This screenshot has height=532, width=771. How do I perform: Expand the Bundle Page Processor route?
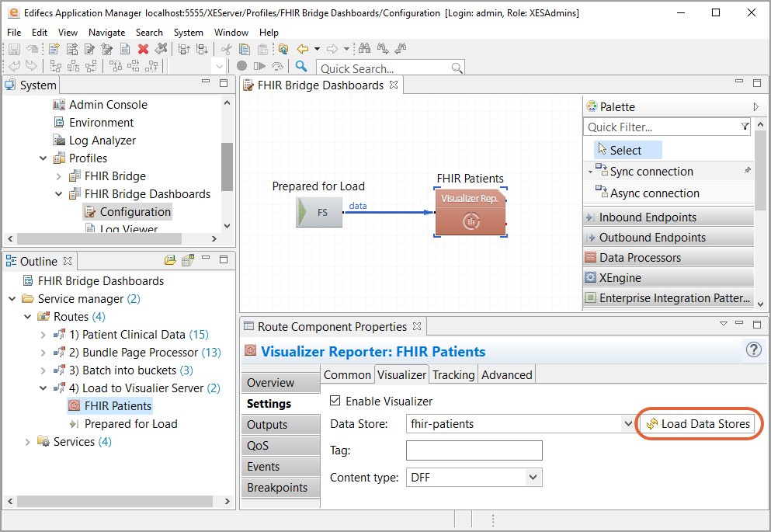(43, 353)
